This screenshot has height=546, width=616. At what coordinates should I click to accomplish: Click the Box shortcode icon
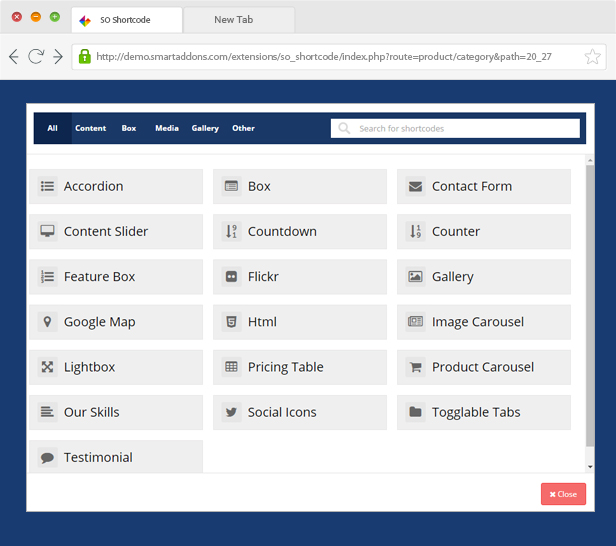pos(231,186)
